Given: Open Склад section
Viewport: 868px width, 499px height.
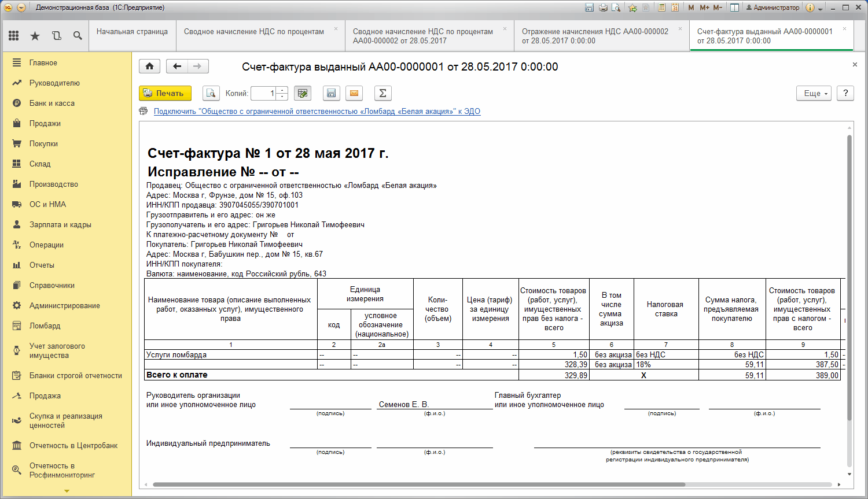Looking at the screenshot, I should pos(66,164).
